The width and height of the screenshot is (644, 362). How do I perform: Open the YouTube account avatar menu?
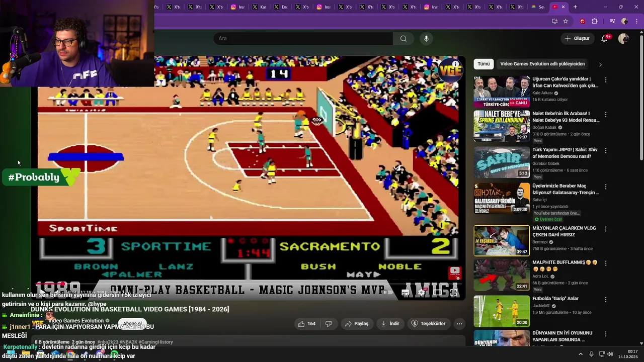point(623,39)
